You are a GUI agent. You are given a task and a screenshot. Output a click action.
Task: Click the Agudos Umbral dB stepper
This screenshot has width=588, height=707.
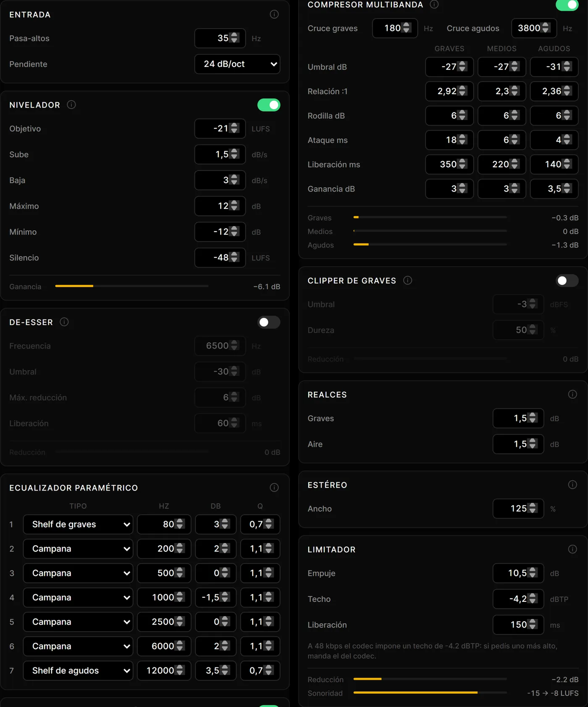567,67
